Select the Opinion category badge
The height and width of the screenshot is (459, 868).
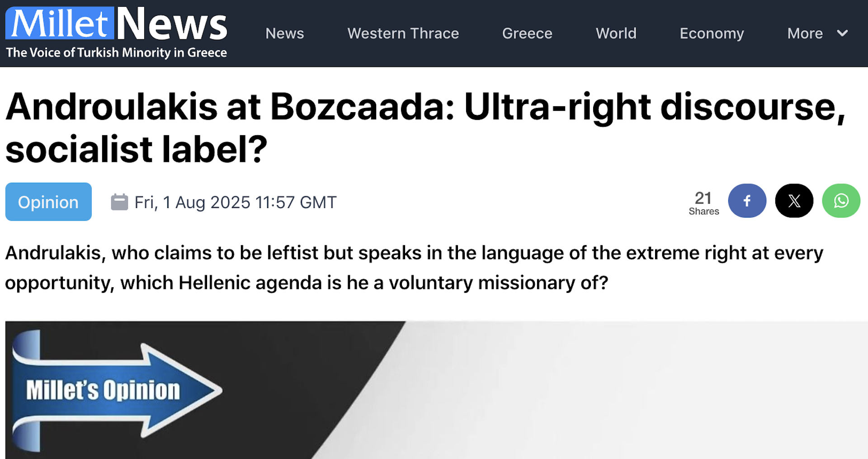click(48, 202)
